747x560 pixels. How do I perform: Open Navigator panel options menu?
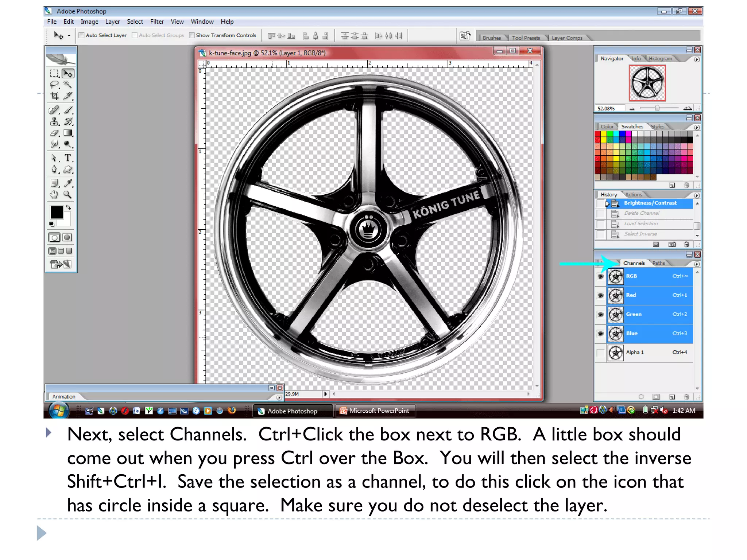tap(697, 59)
